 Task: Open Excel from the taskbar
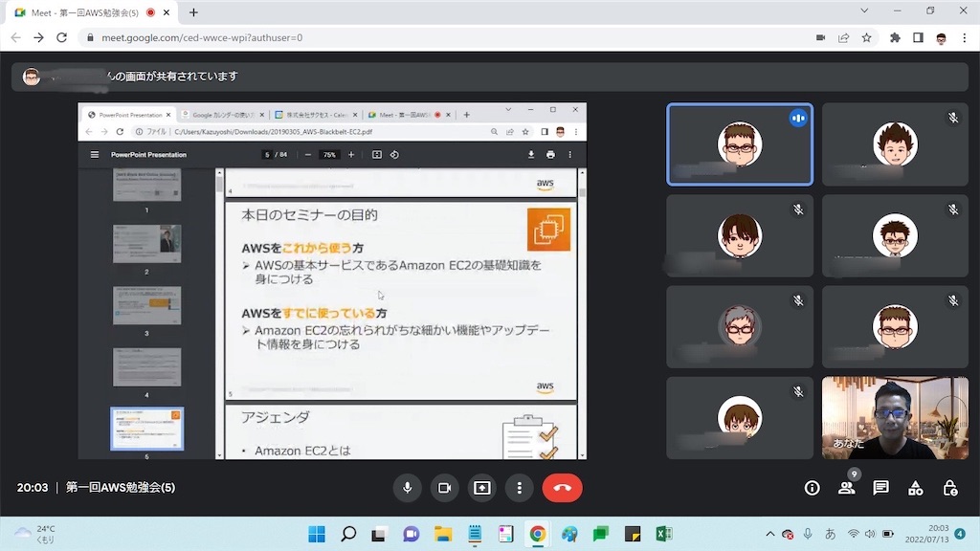coord(664,534)
